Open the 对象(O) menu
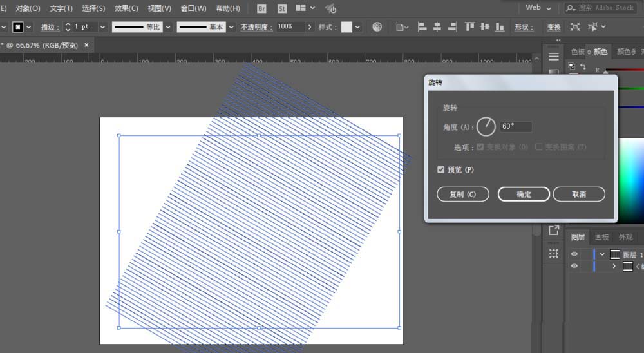 28,8
